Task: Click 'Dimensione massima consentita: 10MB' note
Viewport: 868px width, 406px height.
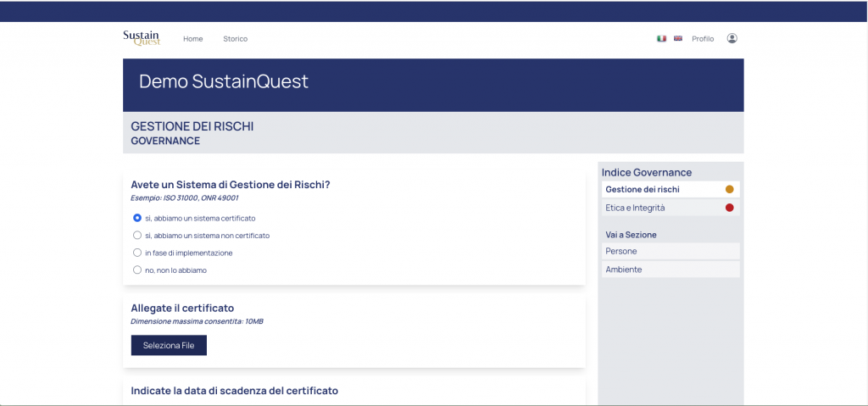Action: pos(197,321)
